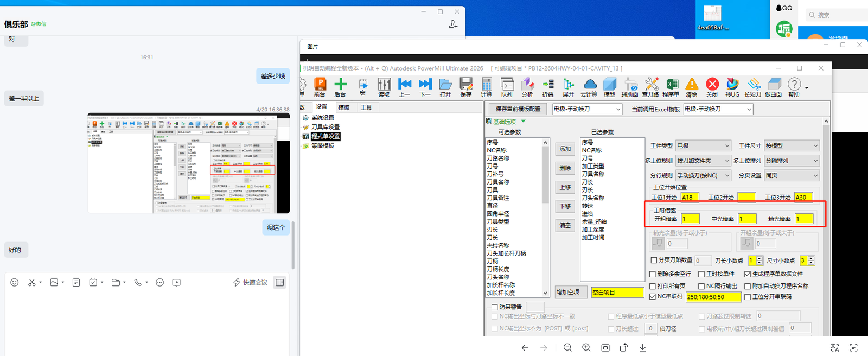
Task: Open the 工件尺寸 dropdown
Action: pos(792,146)
